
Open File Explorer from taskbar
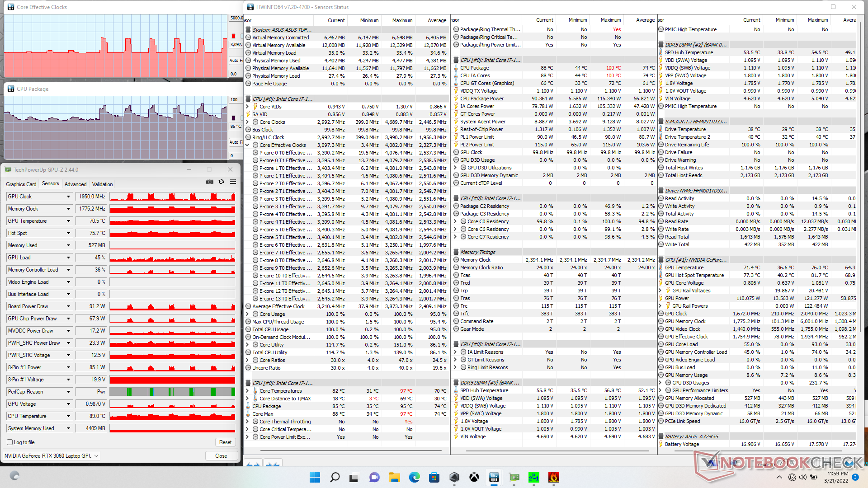pyautogui.click(x=394, y=477)
